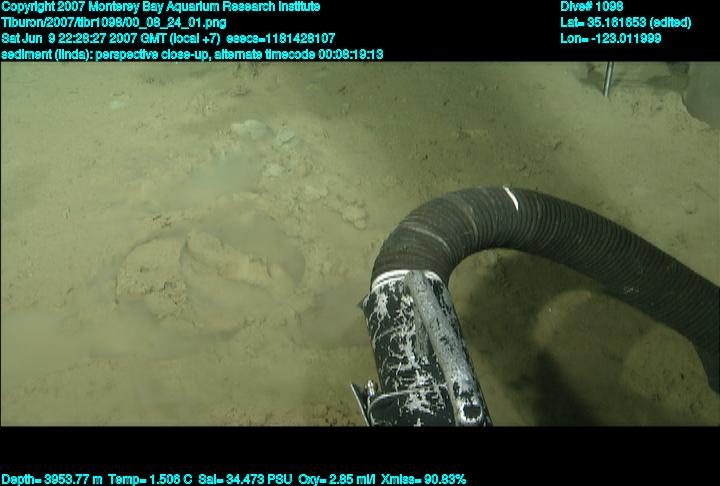720x486 pixels.
Task: Click the copyright text mentioning Monterey Bay Aquarium Research Institute
Action: click(x=161, y=7)
